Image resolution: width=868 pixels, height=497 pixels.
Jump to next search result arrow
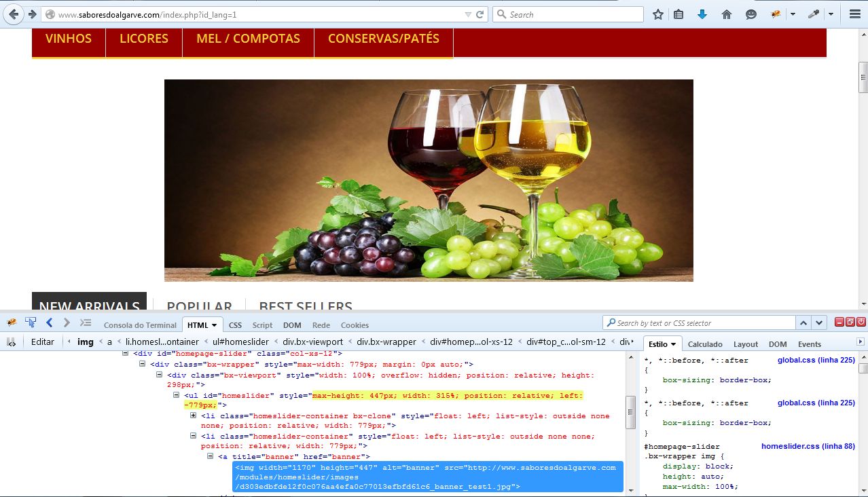click(819, 323)
